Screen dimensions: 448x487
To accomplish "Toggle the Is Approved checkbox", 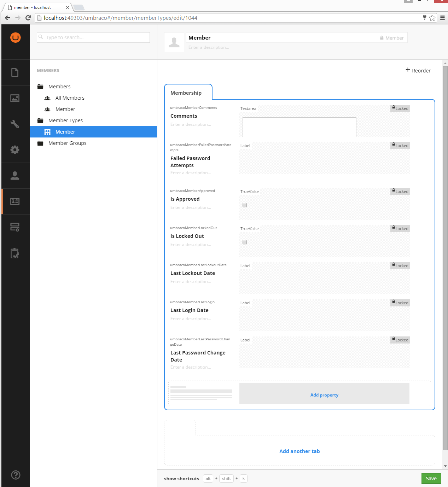I will tap(245, 205).
